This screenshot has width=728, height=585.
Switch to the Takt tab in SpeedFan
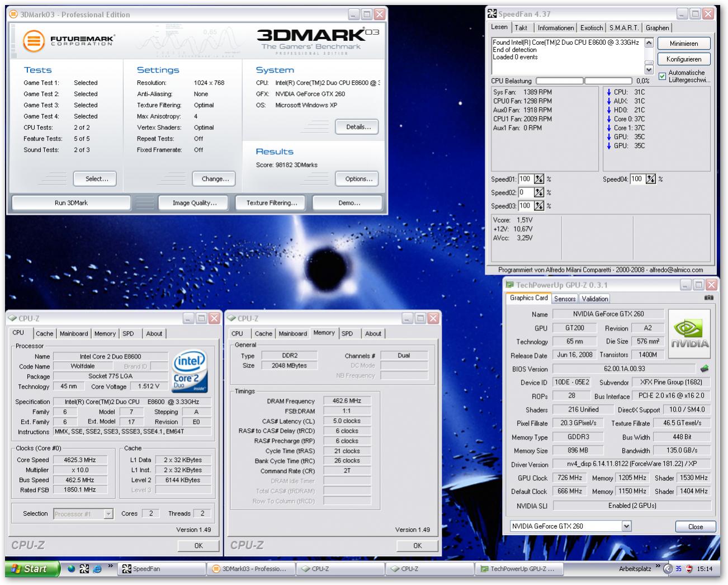[x=521, y=28]
